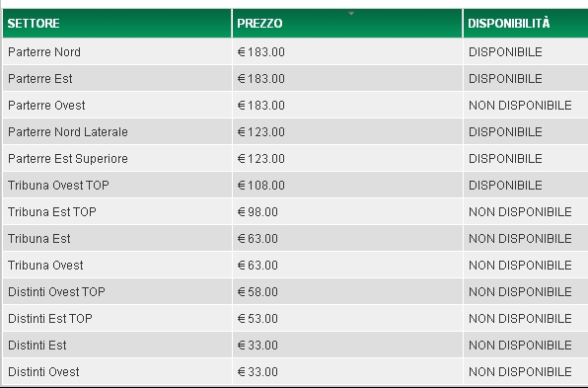
Task: Click the € 53.00 price cell
Action: 347,319
